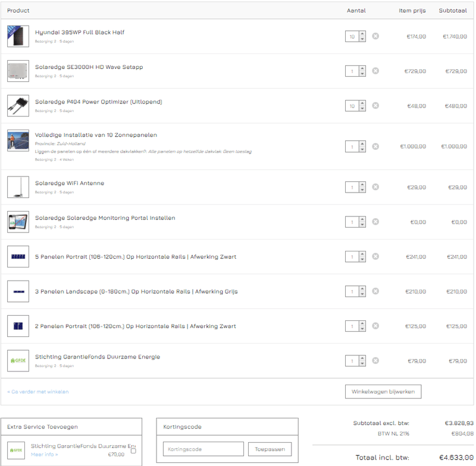This screenshot has width=476, height=466.
Task: Open the Ga verder met winkelen link
Action: pos(37,392)
